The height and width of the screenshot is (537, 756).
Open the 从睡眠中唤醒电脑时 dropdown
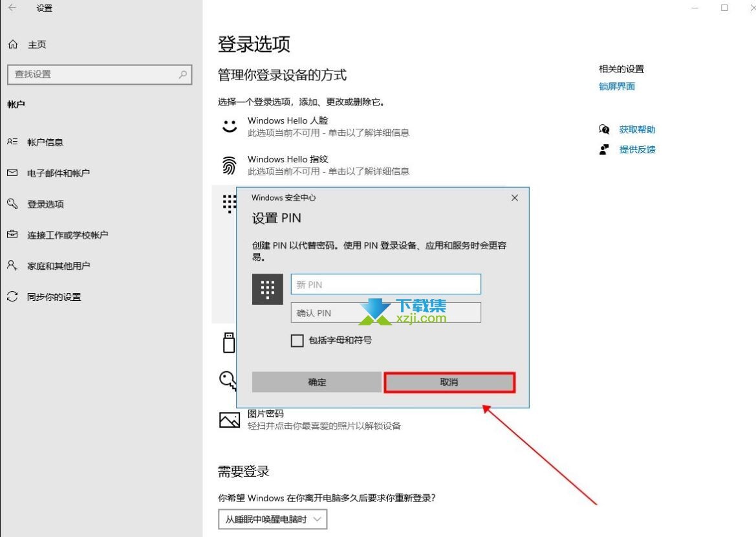pos(273,519)
